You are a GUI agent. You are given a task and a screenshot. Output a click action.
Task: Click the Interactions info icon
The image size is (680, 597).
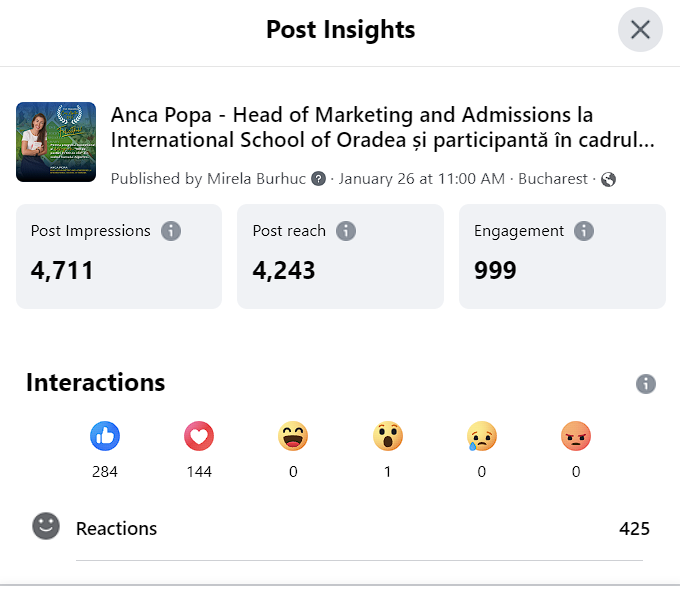pos(646,384)
